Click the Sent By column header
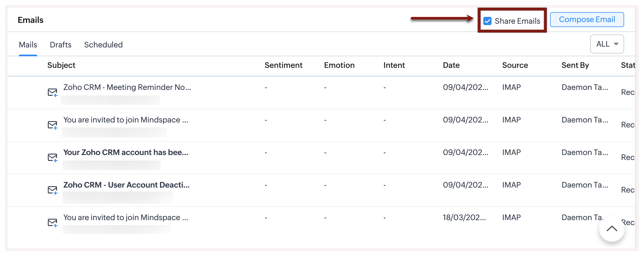 pyautogui.click(x=575, y=65)
